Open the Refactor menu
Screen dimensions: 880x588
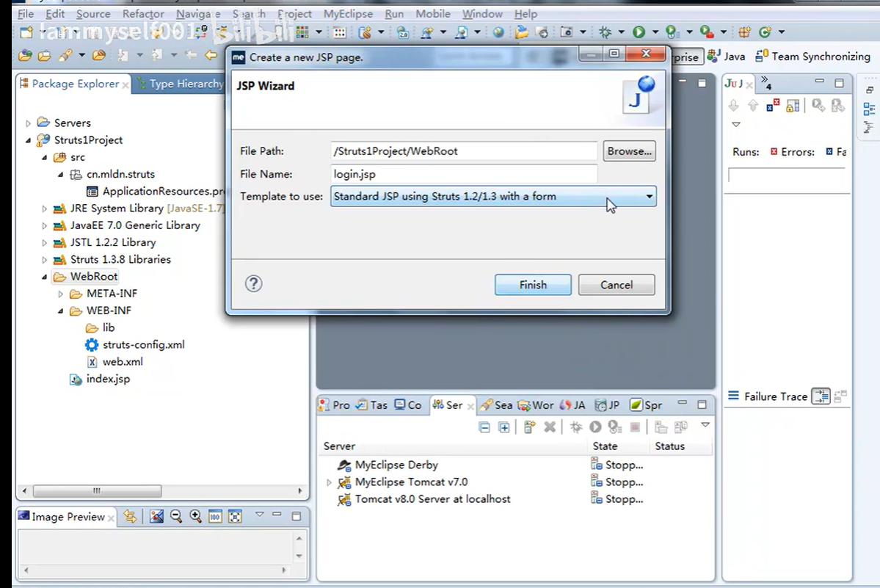click(x=143, y=13)
